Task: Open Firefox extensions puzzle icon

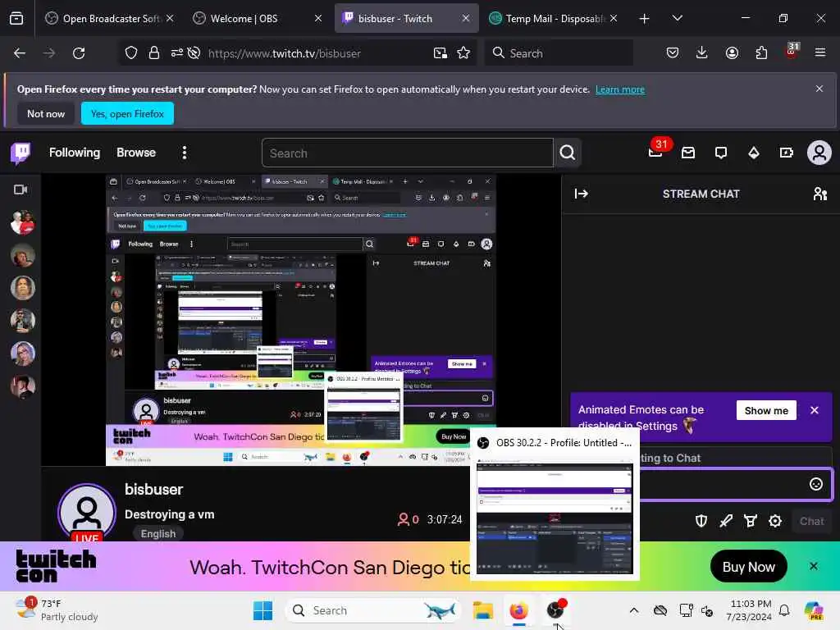Action: pos(761,53)
